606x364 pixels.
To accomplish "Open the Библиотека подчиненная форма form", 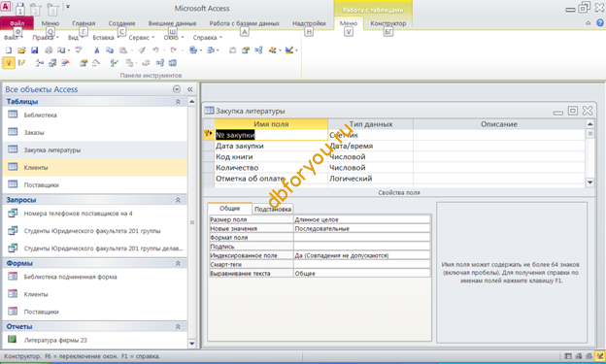I will pos(95,277).
